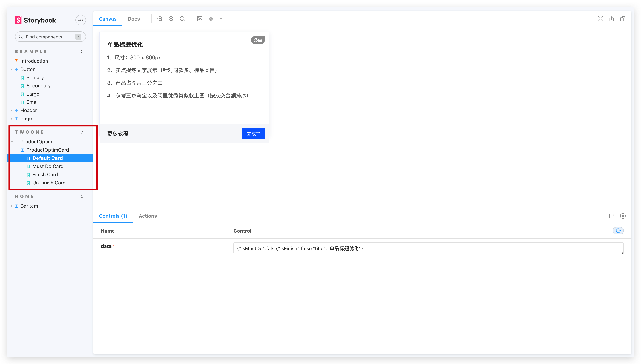Collapse the TWOONE section
Screen dimensions: 641x364
82,132
